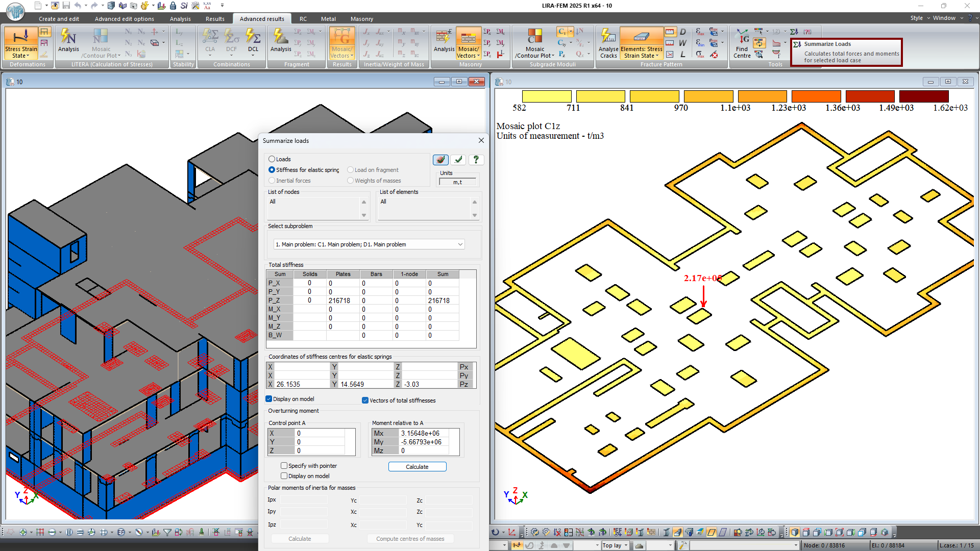Select the Loads radio button
The height and width of the screenshot is (551, 980).
(272, 159)
